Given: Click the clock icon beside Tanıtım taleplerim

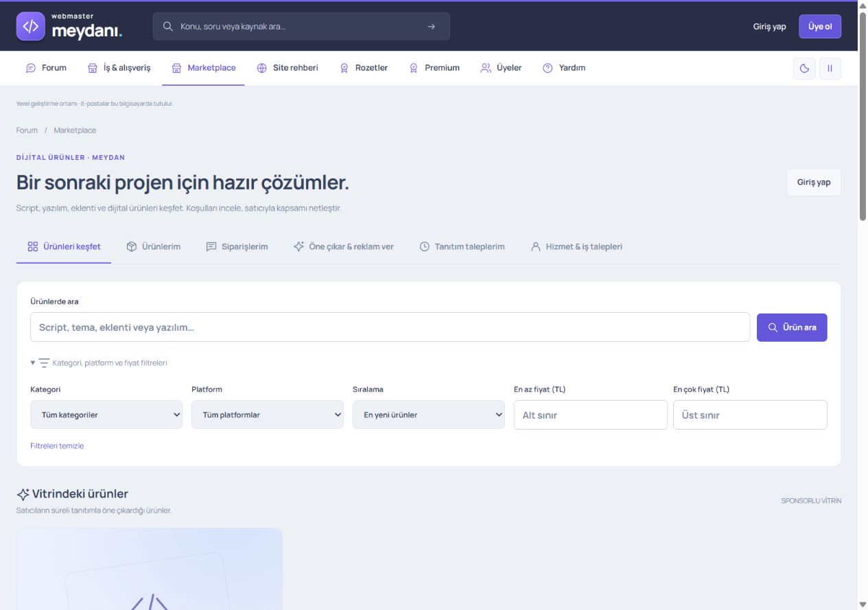Looking at the screenshot, I should click(425, 246).
